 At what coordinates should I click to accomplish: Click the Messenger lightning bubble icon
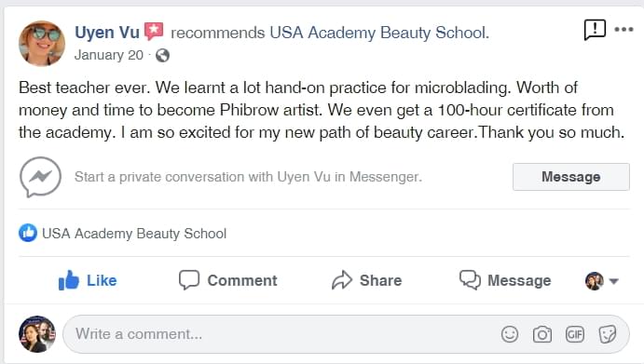(40, 177)
